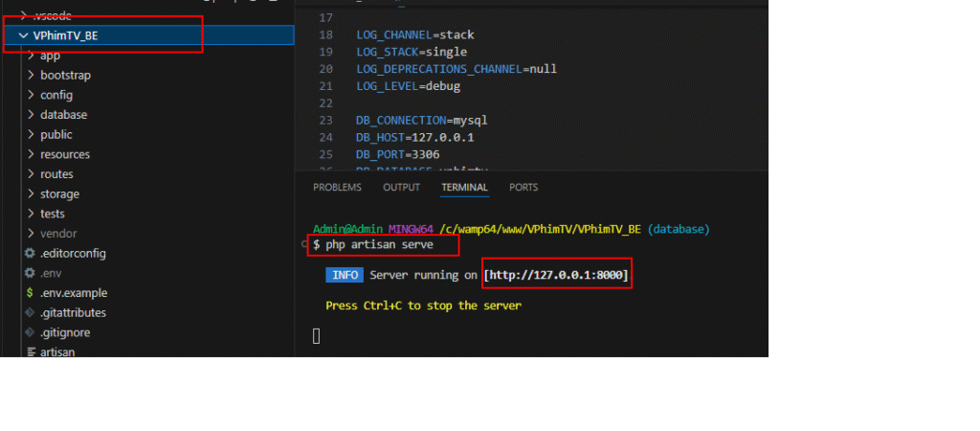Screen dimensions: 980x431
Task: Expand the bootstrap folder chevron
Action: pyautogui.click(x=31, y=75)
